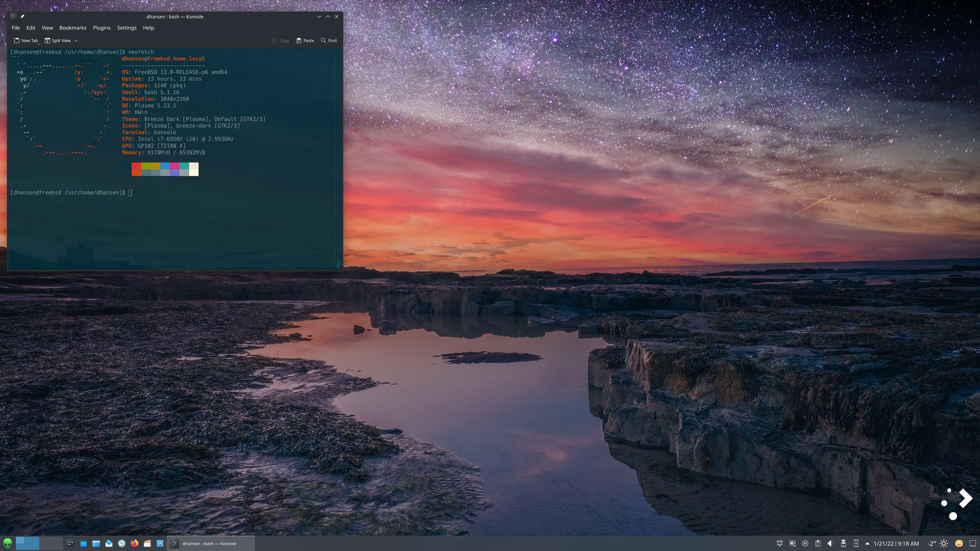Click the red color block in neofetch output
Image resolution: width=980 pixels, height=551 pixels.
tap(136, 166)
